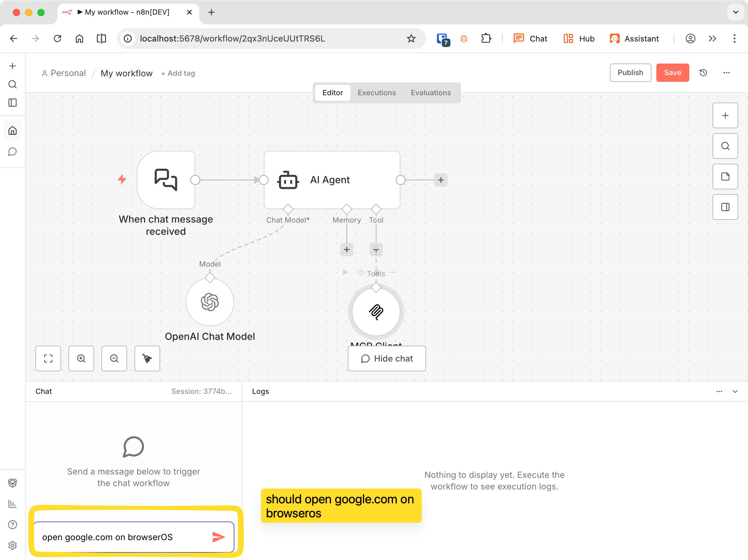The width and height of the screenshot is (748, 560).
Task: Click the tidy up workflow broom icon
Action: 147,358
